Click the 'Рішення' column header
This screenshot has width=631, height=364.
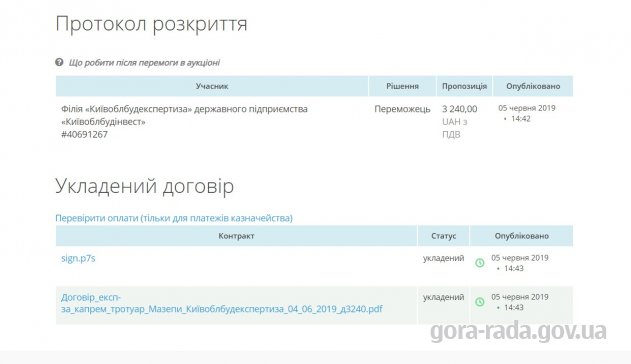[402, 86]
